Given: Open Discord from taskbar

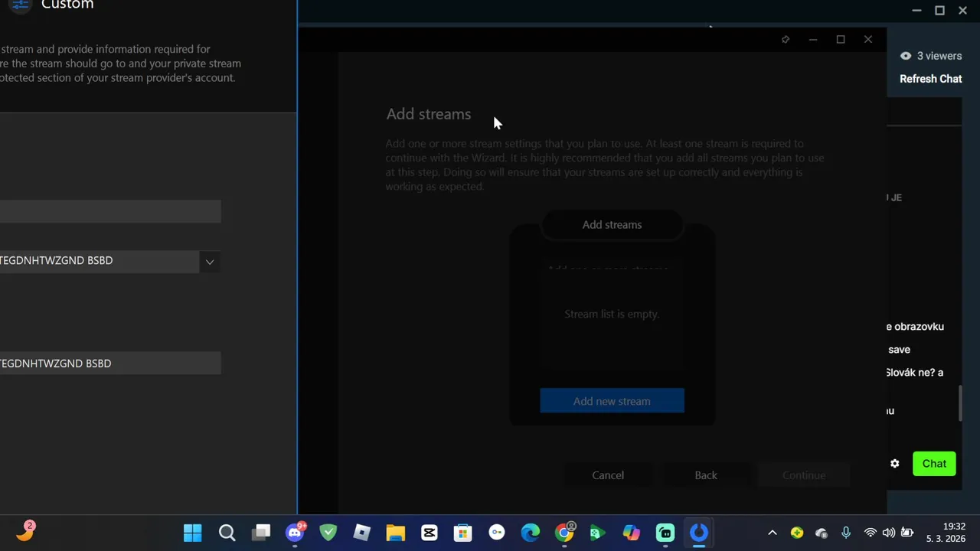Looking at the screenshot, I should pos(295,533).
